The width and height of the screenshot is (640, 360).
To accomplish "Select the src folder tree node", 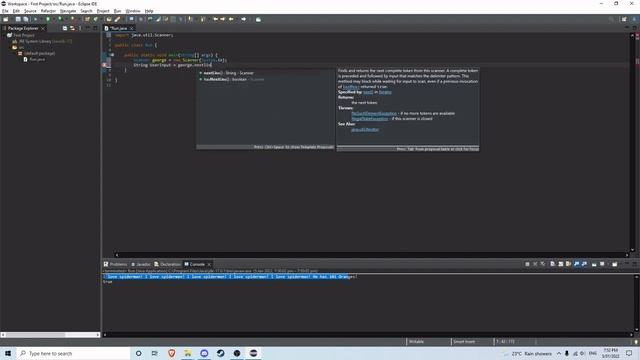I will pyautogui.click(x=18, y=47).
